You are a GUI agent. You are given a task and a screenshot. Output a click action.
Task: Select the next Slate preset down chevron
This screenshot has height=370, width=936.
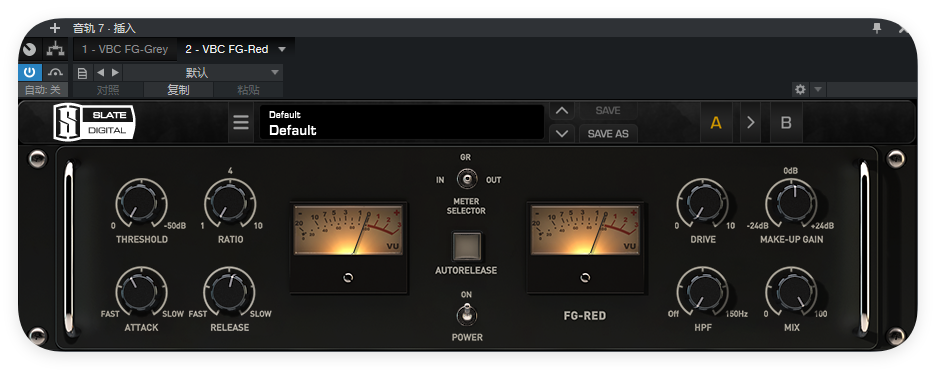(561, 134)
